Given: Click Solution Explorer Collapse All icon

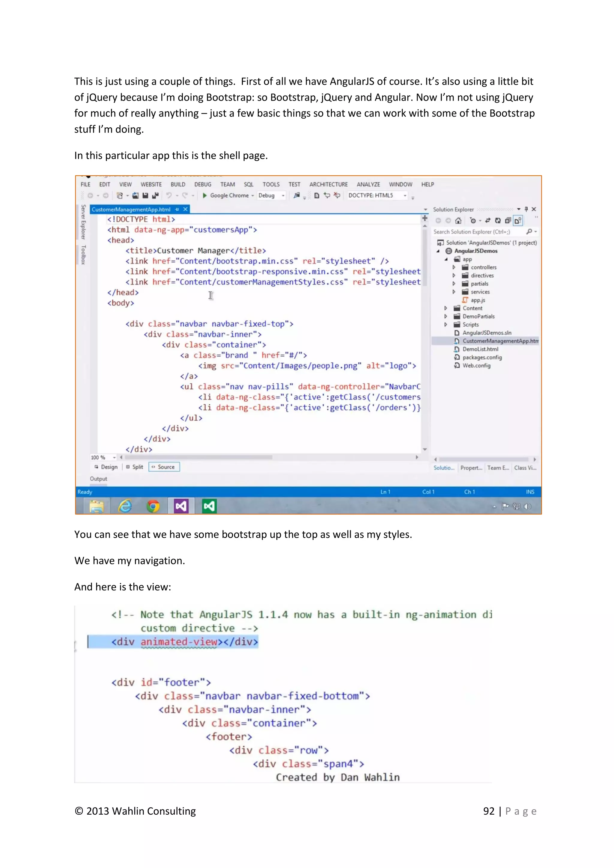Looking at the screenshot, I should click(508, 220).
